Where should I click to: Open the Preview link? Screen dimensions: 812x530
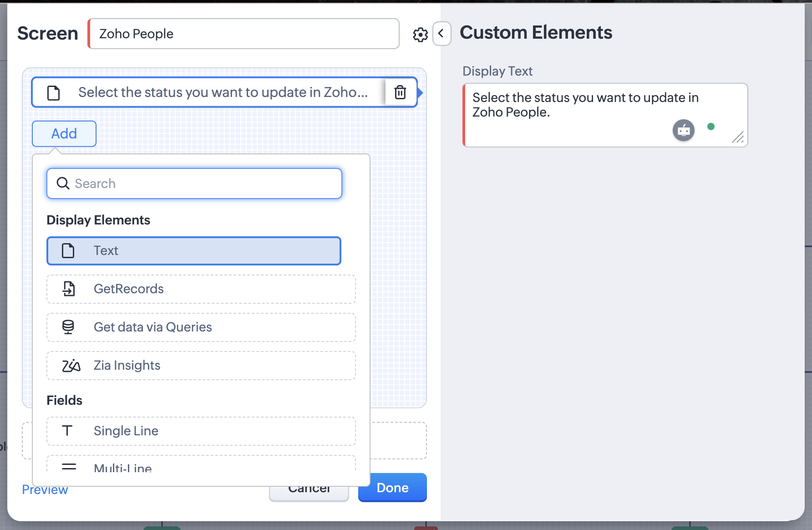point(45,490)
